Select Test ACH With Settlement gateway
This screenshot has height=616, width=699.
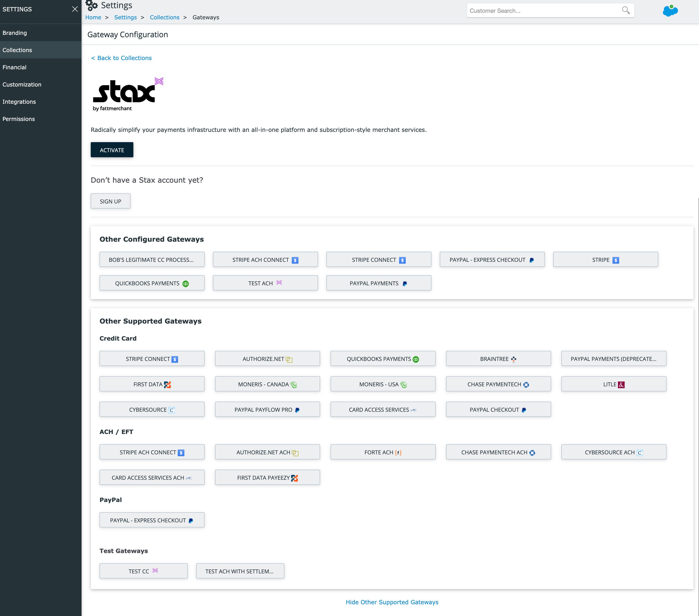[240, 571]
